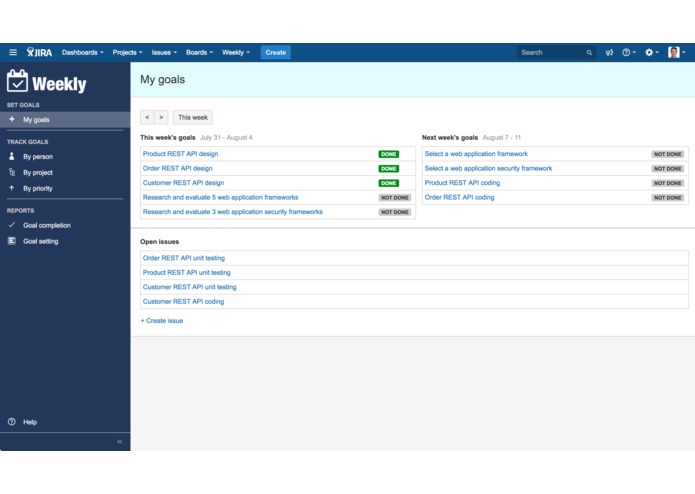
Task: Open the Boards dropdown menu
Action: point(199,52)
